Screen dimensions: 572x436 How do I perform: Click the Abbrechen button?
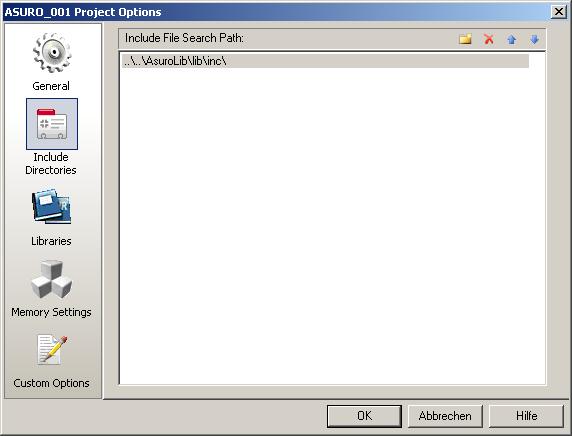click(445, 416)
